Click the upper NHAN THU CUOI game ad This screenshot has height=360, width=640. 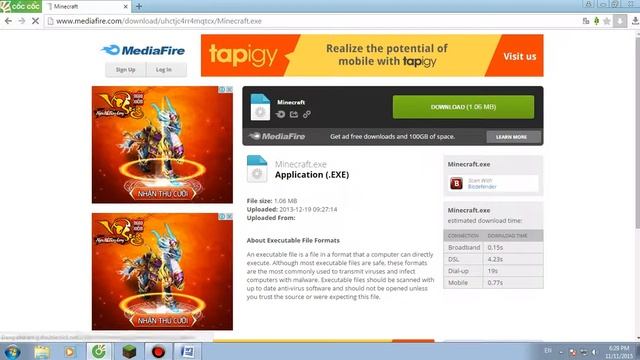[162, 144]
